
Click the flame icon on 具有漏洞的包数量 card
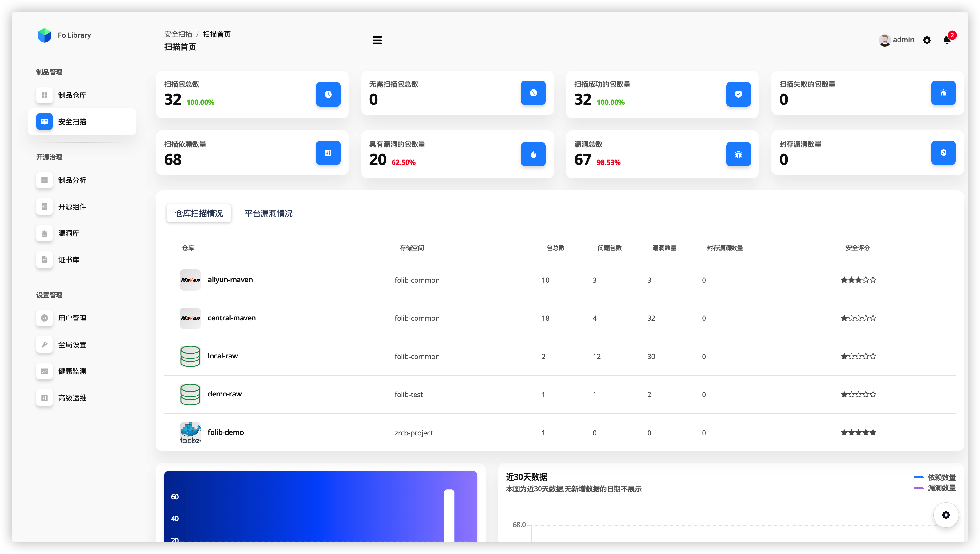pos(533,154)
